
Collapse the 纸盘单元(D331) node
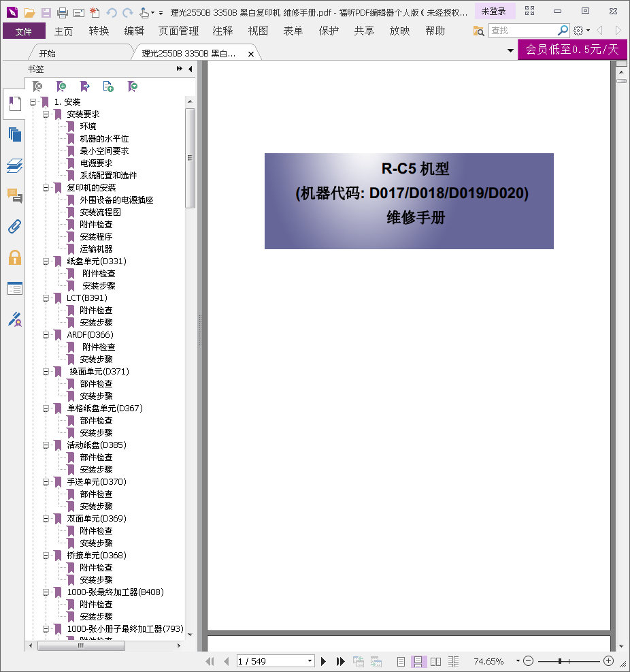[46, 261]
